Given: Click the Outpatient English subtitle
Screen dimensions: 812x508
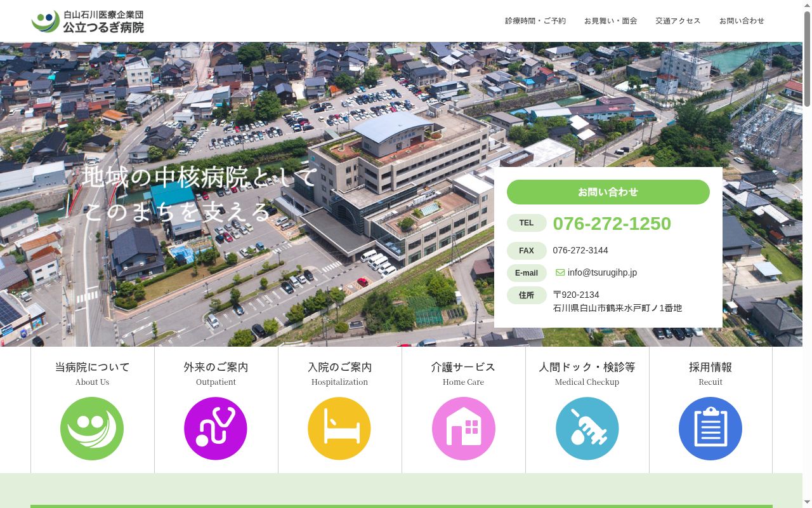Looking at the screenshot, I should coord(216,382).
